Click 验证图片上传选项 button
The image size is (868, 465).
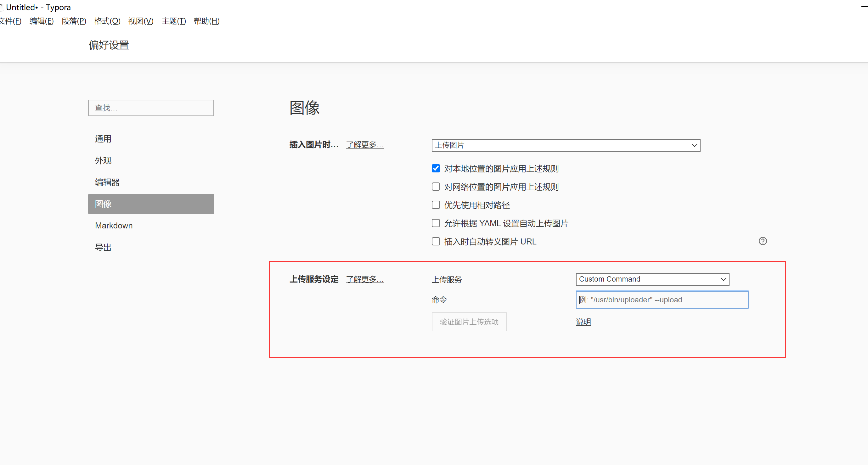pyautogui.click(x=469, y=322)
